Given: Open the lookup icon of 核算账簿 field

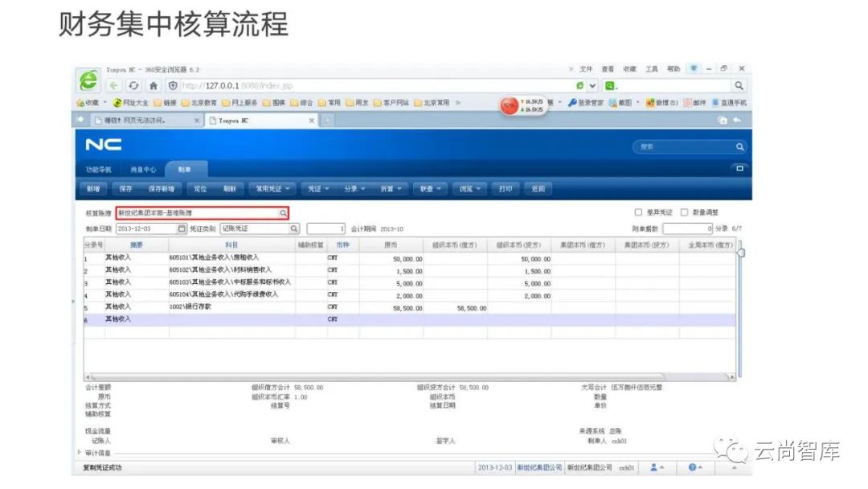Looking at the screenshot, I should click(283, 213).
